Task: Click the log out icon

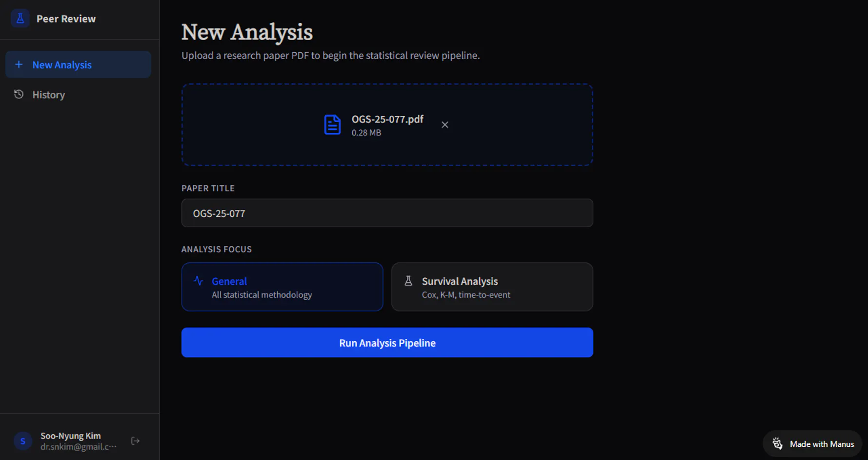Action: pos(136,441)
